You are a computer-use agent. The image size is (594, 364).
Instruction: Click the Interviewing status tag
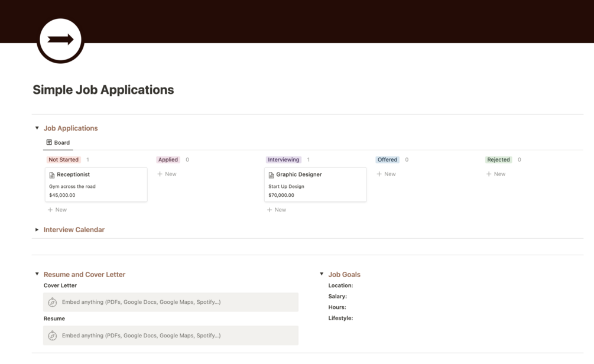pos(284,160)
